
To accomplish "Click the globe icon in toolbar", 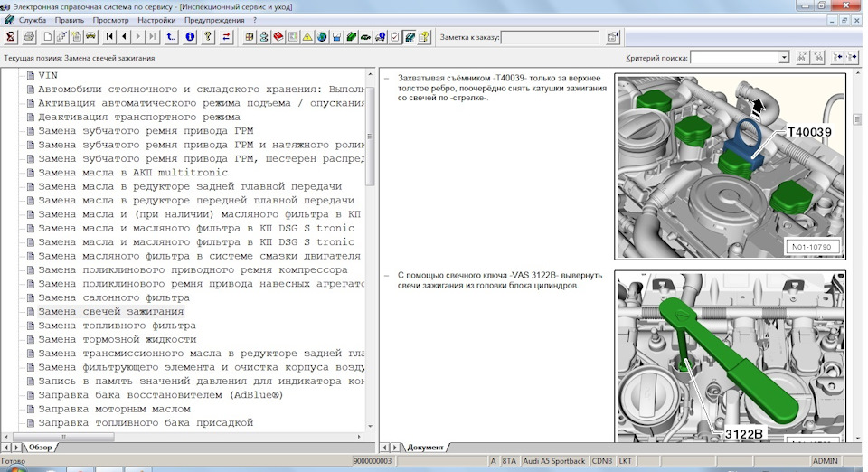I will click(x=322, y=37).
